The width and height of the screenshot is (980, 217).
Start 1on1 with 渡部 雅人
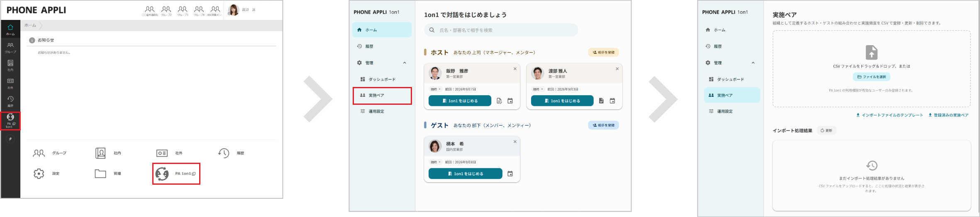562,101
